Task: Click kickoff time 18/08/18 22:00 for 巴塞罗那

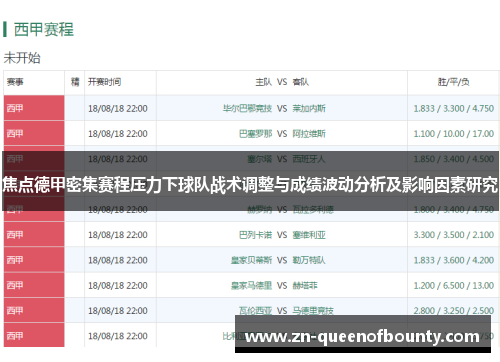Action: tap(118, 134)
